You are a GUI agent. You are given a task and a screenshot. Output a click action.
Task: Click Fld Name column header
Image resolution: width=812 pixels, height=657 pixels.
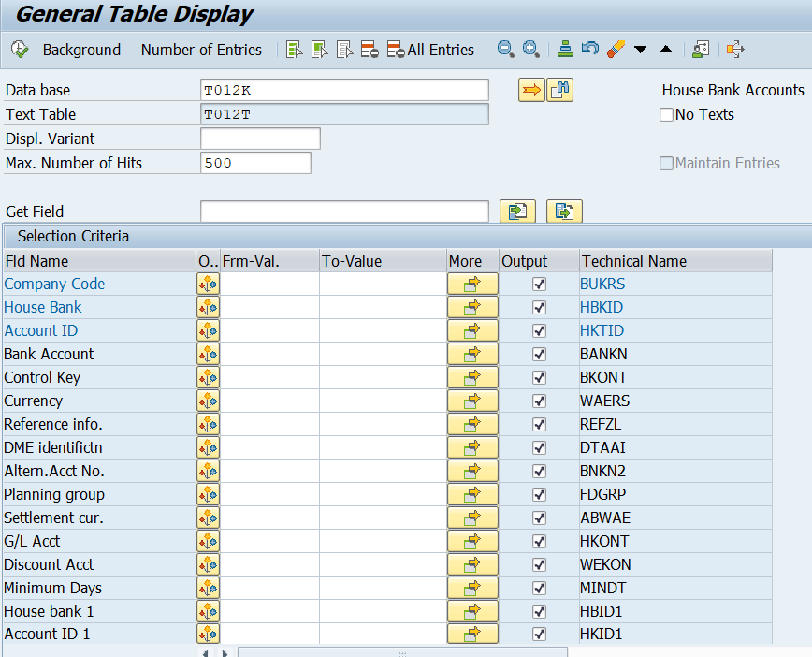[100, 261]
